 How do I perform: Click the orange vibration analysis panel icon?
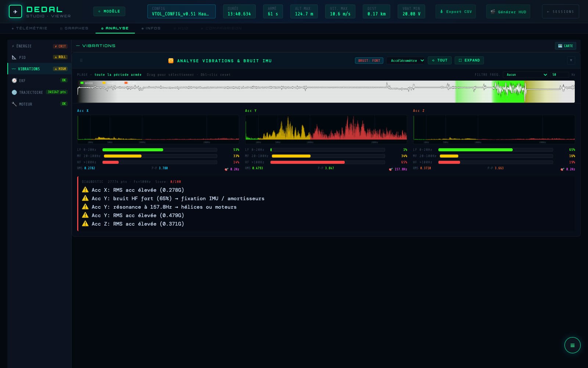171,61
